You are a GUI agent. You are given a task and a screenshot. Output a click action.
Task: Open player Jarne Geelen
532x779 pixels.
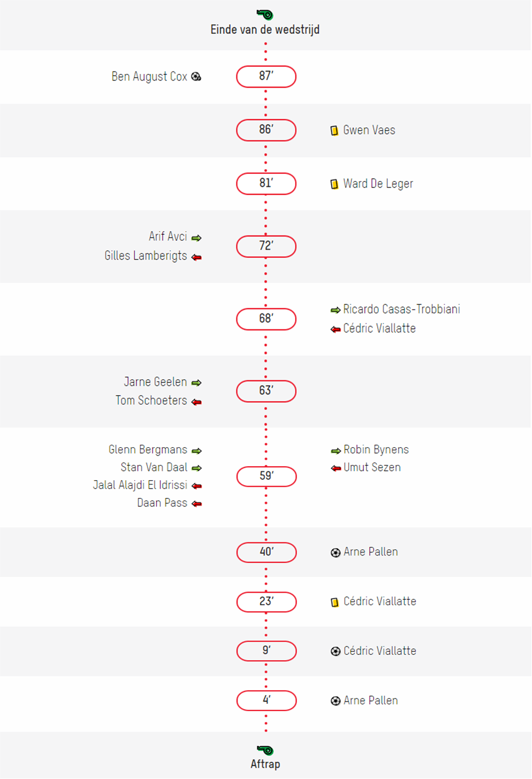click(155, 382)
